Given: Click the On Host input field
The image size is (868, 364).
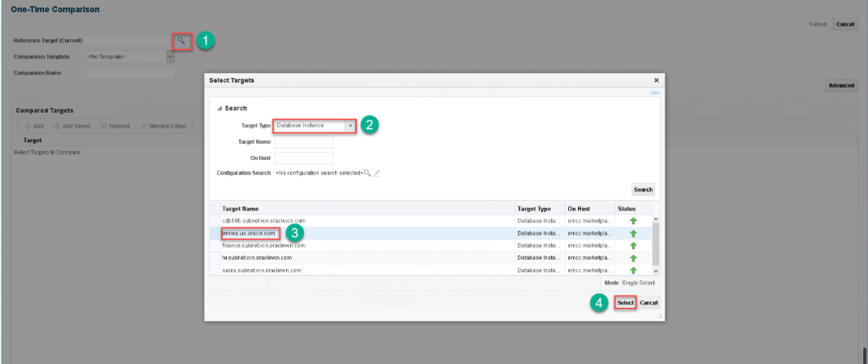Looking at the screenshot, I should [x=303, y=157].
